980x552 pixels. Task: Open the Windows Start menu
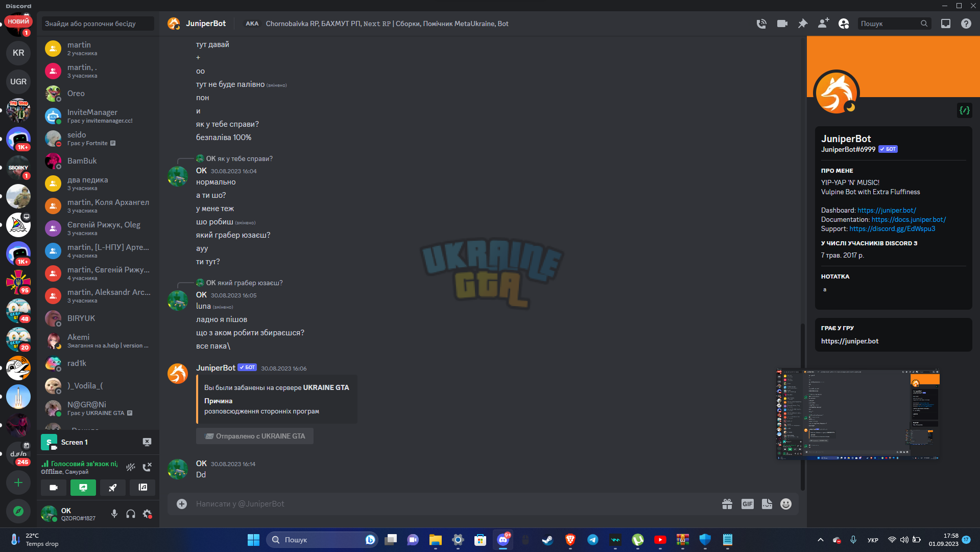click(253, 540)
